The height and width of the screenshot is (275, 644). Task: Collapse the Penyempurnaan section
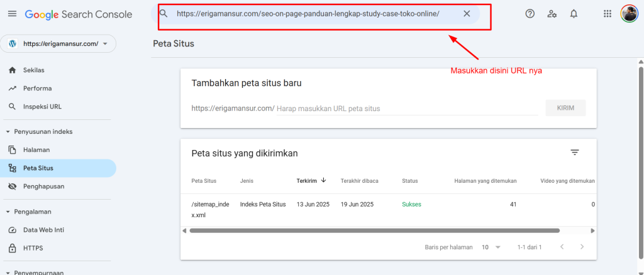[35, 272]
